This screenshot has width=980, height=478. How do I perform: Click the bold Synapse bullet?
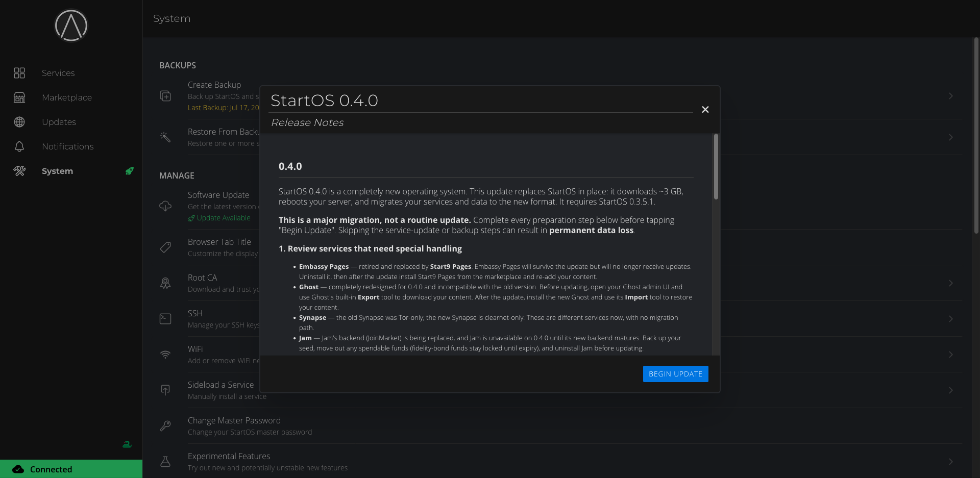point(312,317)
